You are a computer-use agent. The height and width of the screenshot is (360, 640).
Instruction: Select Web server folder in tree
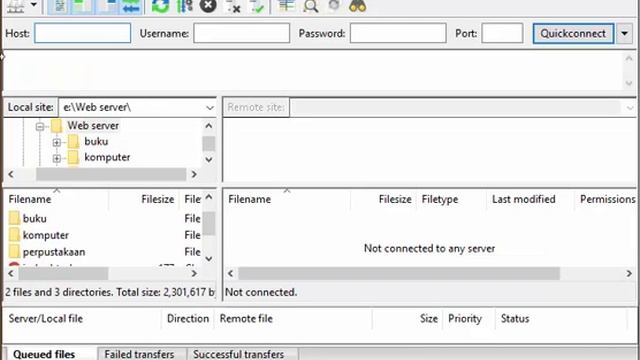[x=93, y=126]
